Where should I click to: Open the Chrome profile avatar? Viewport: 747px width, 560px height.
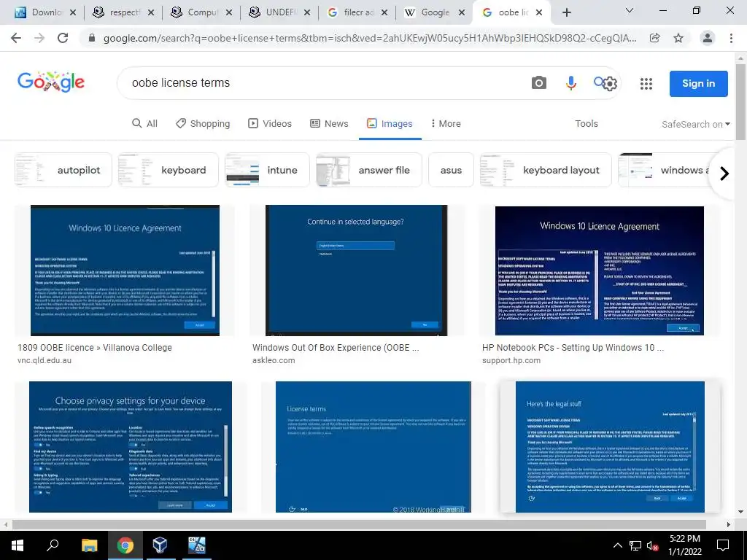point(708,38)
